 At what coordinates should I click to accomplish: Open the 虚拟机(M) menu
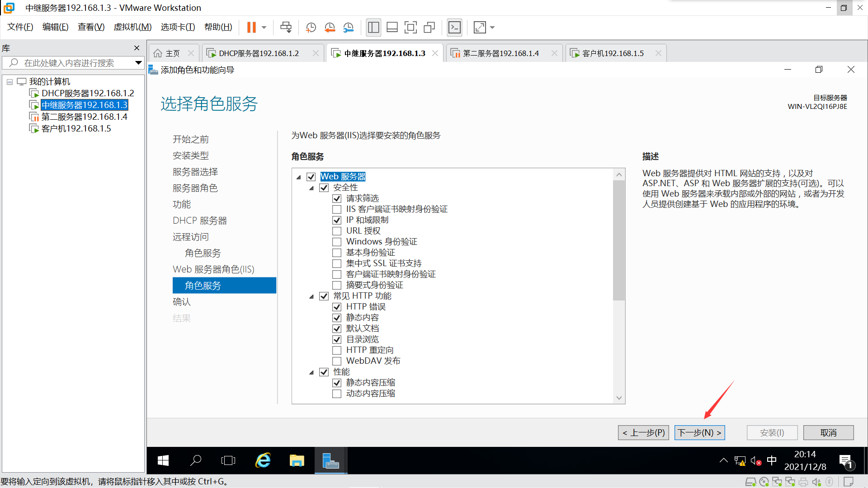coord(132,27)
